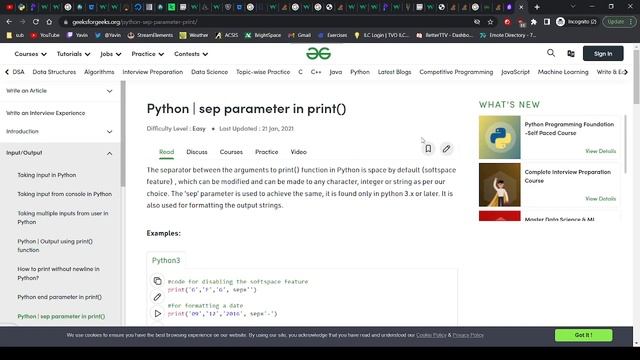Run code play icon in Python3 block
640x360 pixels.
click(158, 313)
